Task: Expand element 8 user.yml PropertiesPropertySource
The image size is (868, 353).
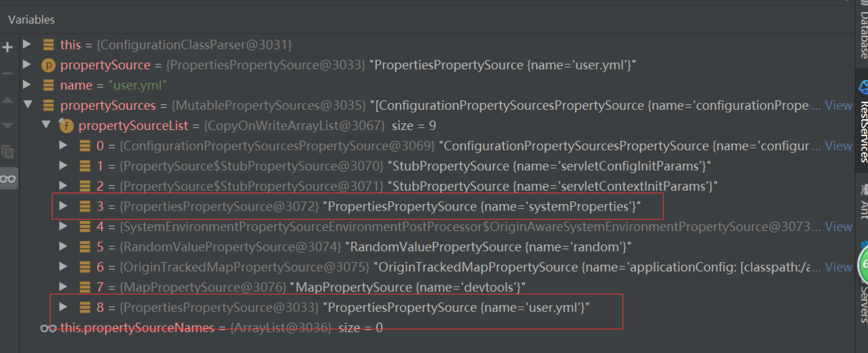Action: point(64,308)
